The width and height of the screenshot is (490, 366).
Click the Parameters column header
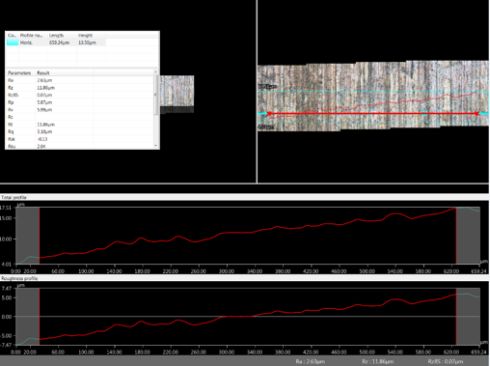tap(19, 73)
